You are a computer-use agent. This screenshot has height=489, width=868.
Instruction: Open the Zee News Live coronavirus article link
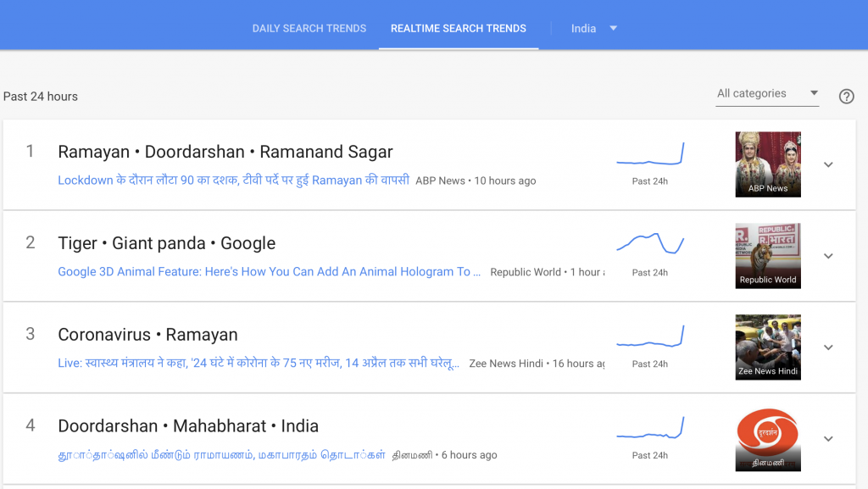point(259,364)
